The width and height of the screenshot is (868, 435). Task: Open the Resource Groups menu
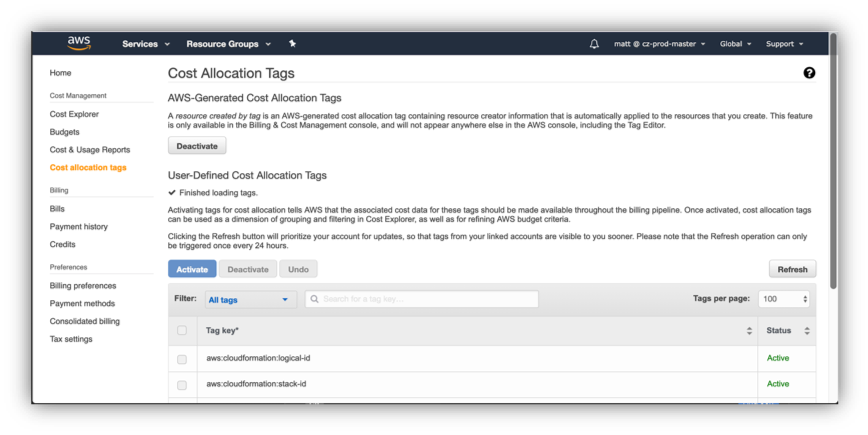point(229,44)
